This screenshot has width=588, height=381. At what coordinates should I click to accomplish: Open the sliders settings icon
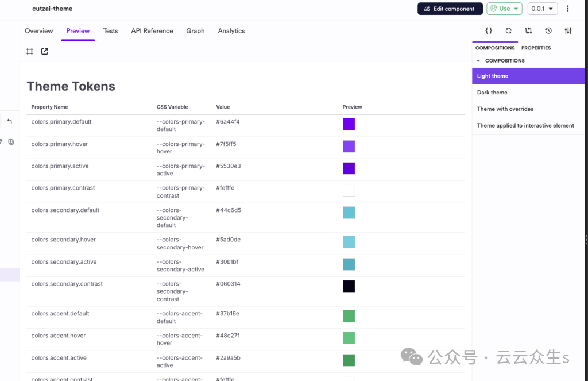pos(568,31)
